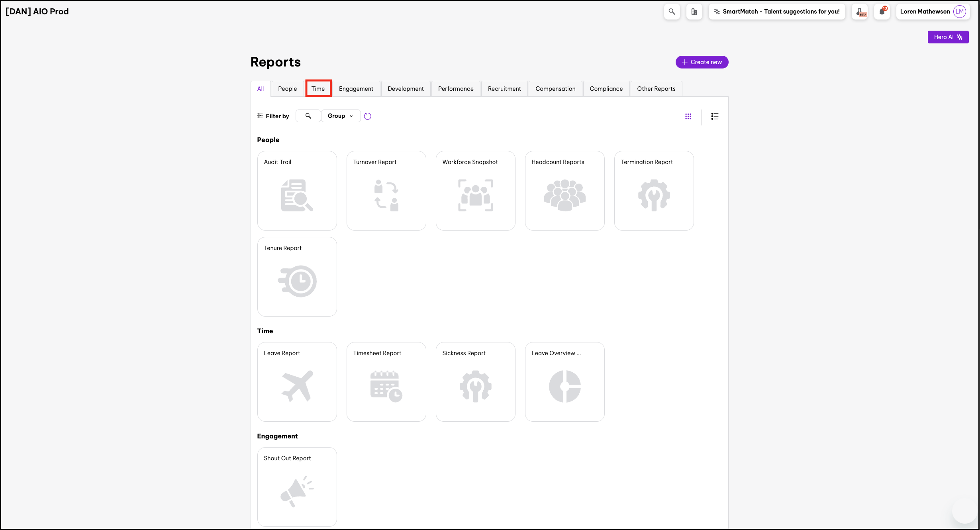Open the Beta lab flask icon
The image size is (980, 530).
coord(860,12)
